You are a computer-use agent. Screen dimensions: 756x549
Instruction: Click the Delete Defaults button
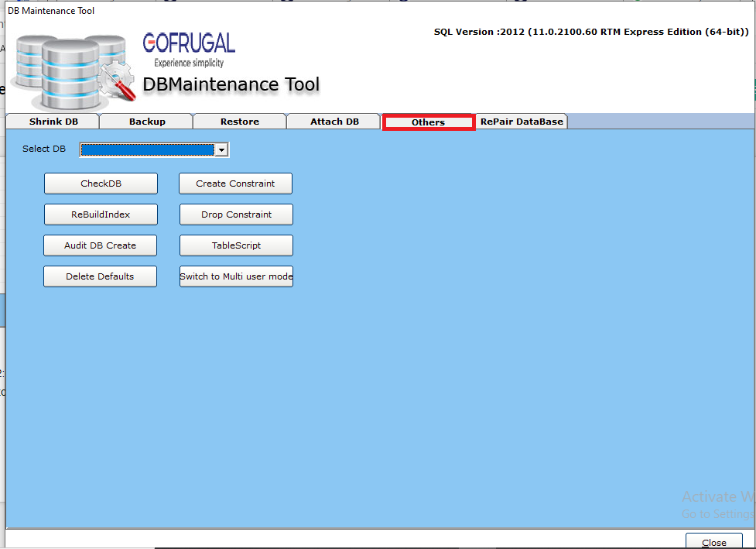pyautogui.click(x=101, y=276)
